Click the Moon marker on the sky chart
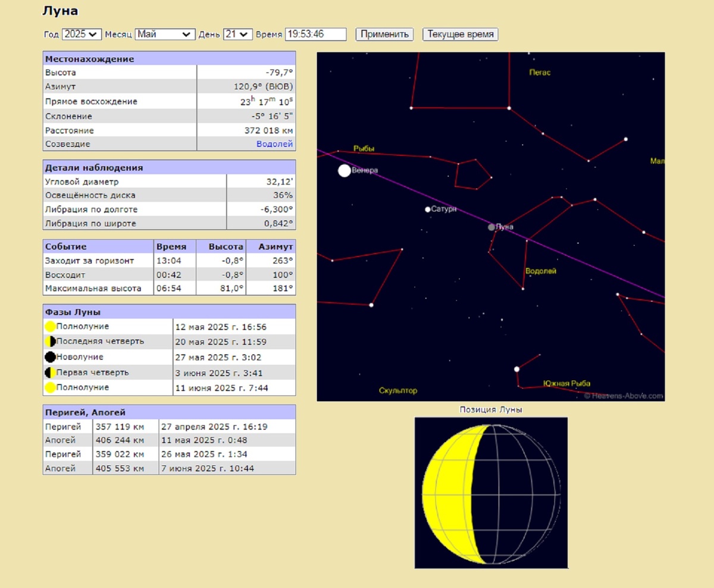The image size is (714, 588). [491, 227]
